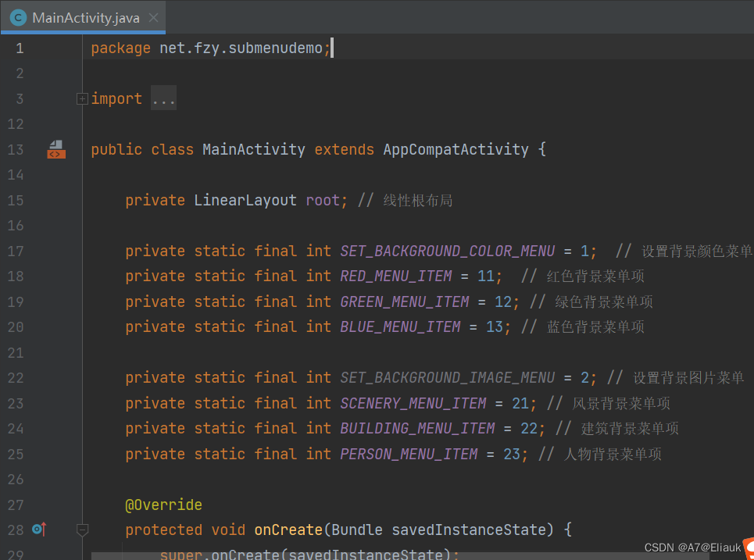Select the MainActivity.java editor tab
The height and width of the screenshot is (560, 754).
83,18
